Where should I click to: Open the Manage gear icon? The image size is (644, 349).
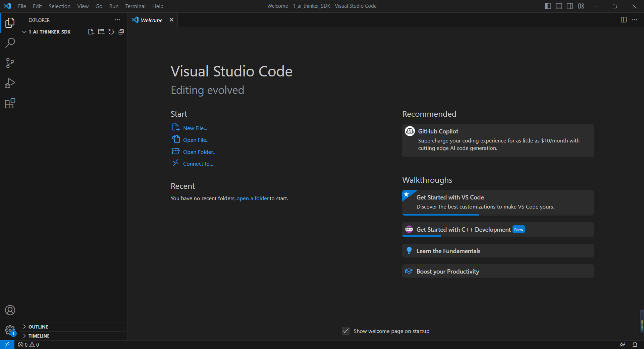click(x=10, y=330)
